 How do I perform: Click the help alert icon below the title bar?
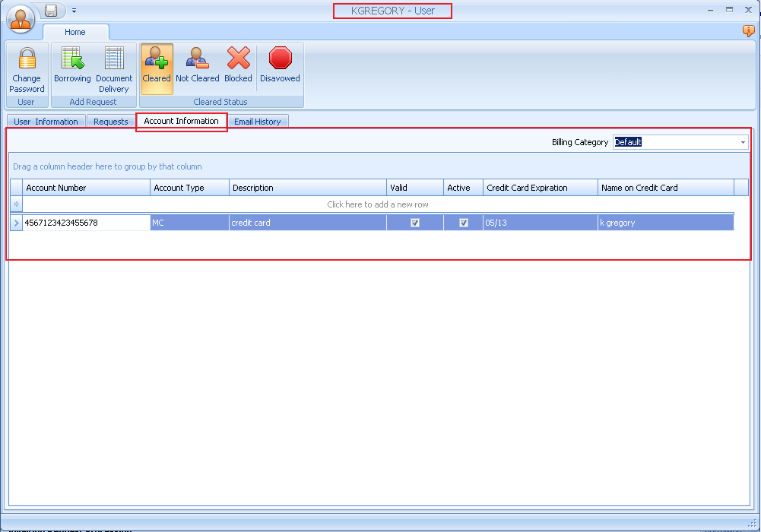pos(749,31)
